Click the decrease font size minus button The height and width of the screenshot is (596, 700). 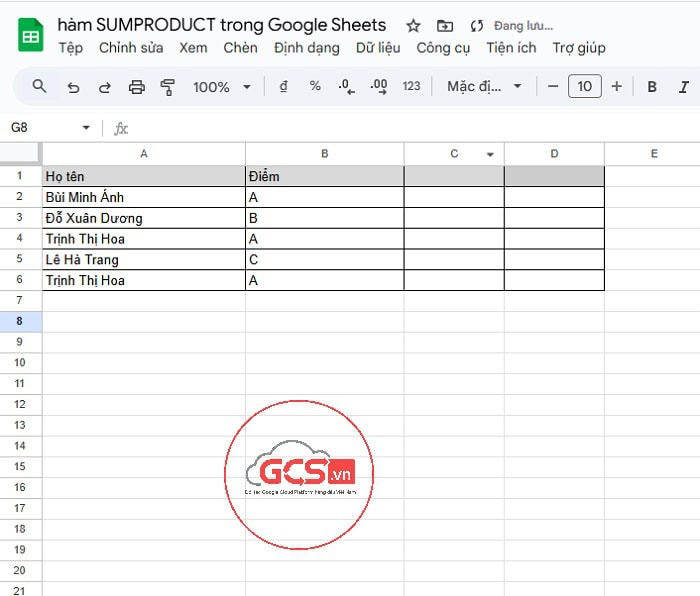tap(553, 87)
